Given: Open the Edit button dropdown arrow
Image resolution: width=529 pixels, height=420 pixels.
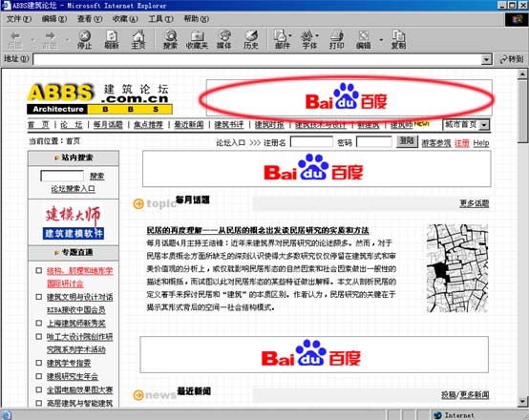Looking at the screenshot, I should tap(381, 40).
